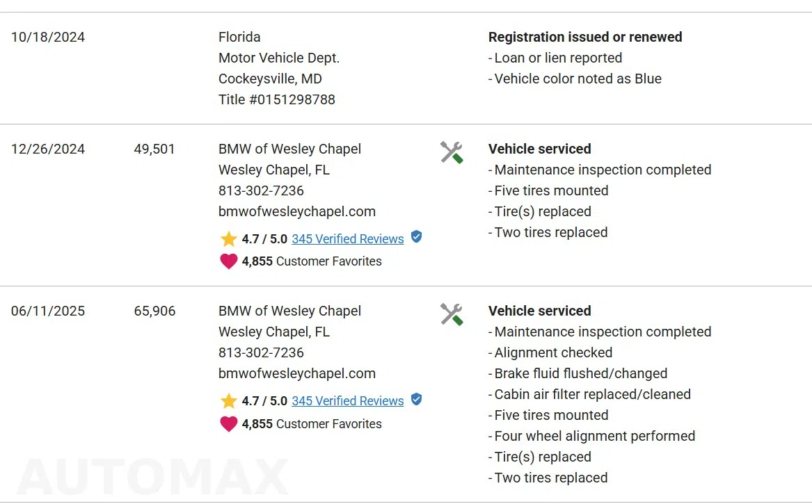Click the pink heart in 12/26/2024 record
This screenshot has width=812, height=504.
pyautogui.click(x=228, y=261)
